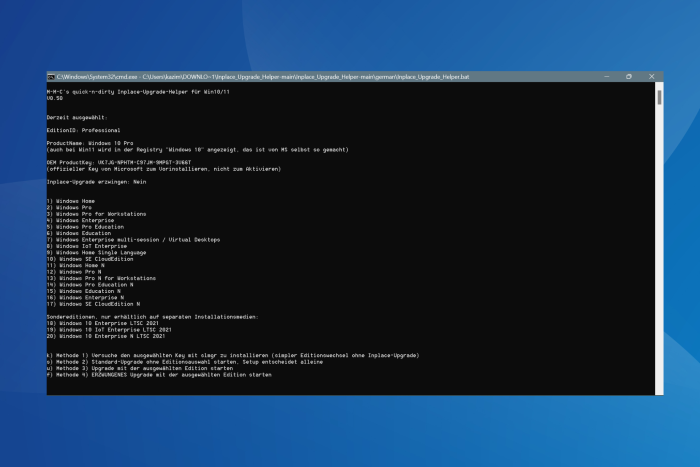Click the script title 'Inplace-Upgrade-Helper' line
The height and width of the screenshot is (467, 700).
tap(138, 92)
